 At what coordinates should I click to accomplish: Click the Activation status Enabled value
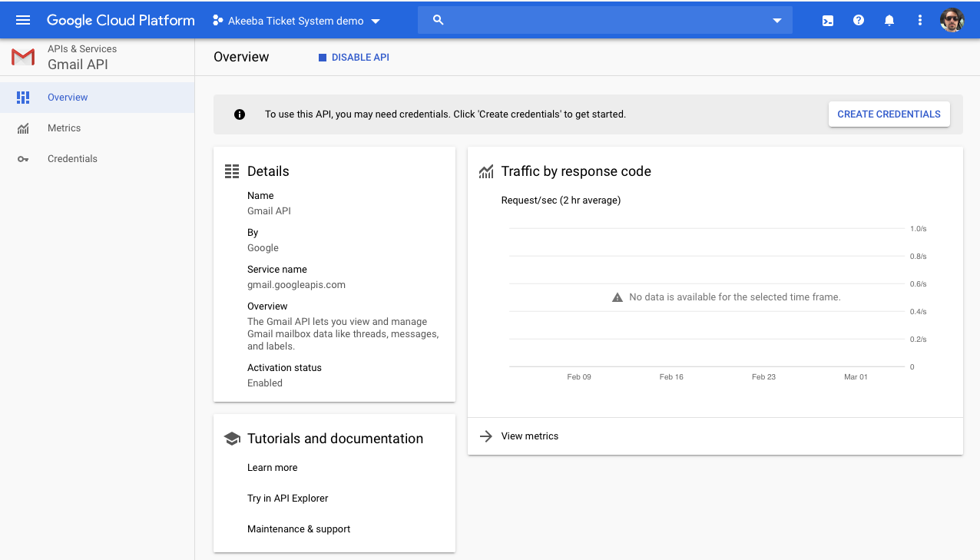[x=265, y=383]
